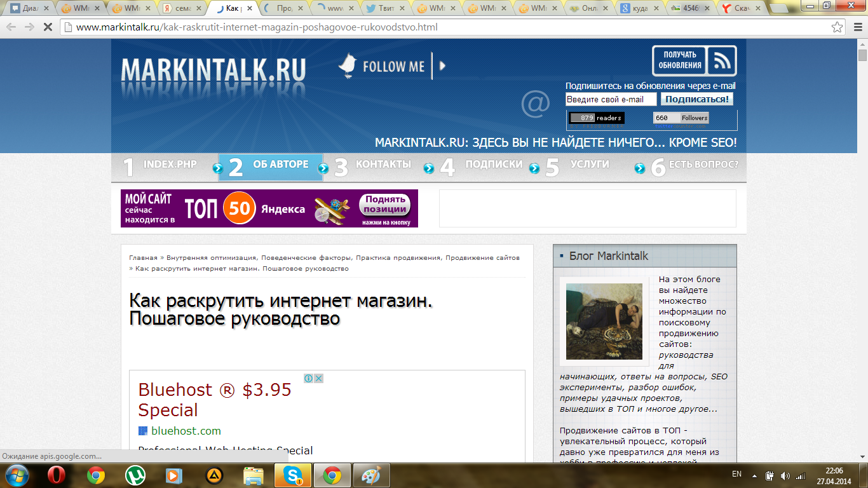Open Paint from the taskbar
The image size is (868, 488).
[x=371, y=475]
